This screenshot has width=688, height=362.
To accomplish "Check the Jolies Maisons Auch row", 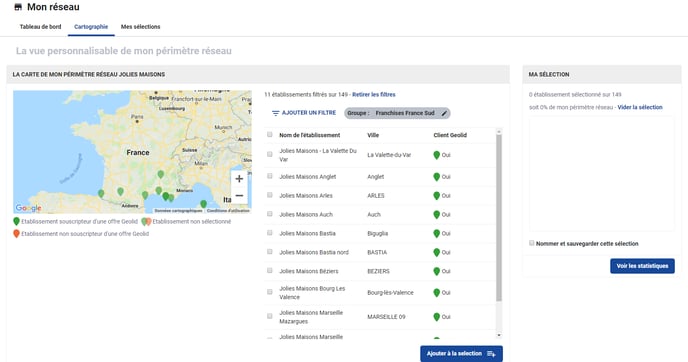I will (x=269, y=214).
